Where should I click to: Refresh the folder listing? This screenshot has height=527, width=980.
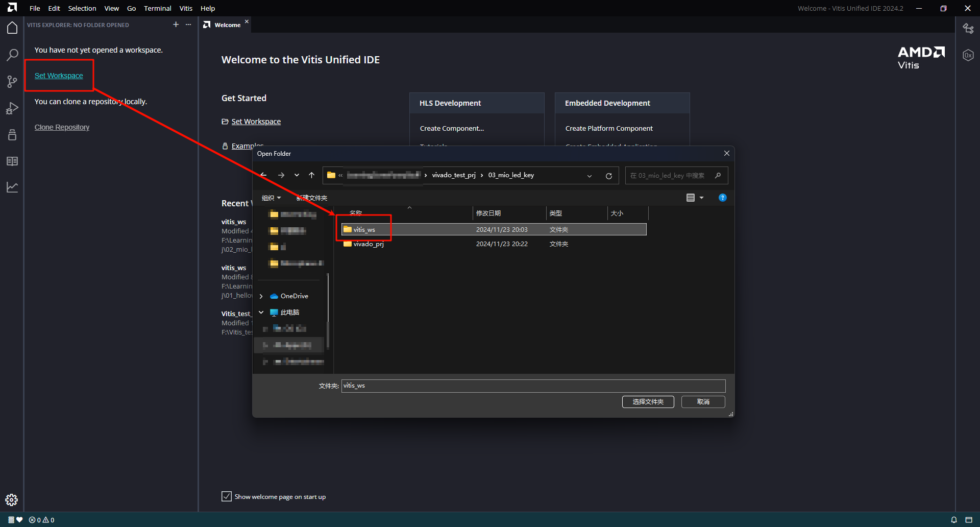tap(609, 176)
